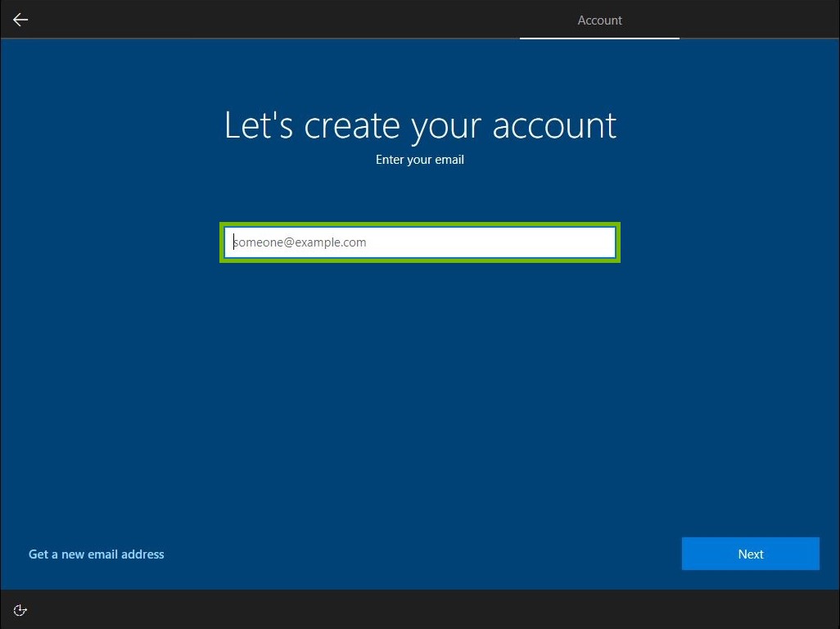Click the 'Enter your email' label
Screen dimensions: 840x629
coord(419,160)
